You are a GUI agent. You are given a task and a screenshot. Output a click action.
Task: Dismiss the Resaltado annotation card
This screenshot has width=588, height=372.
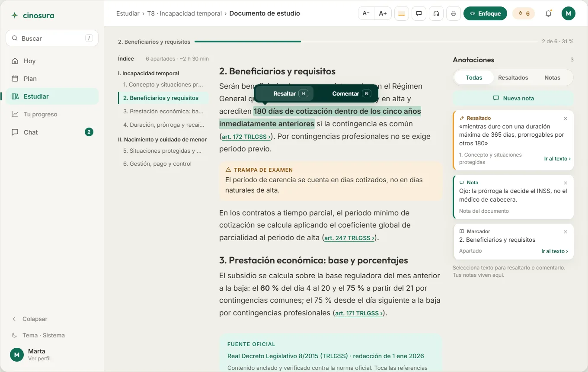(x=566, y=119)
